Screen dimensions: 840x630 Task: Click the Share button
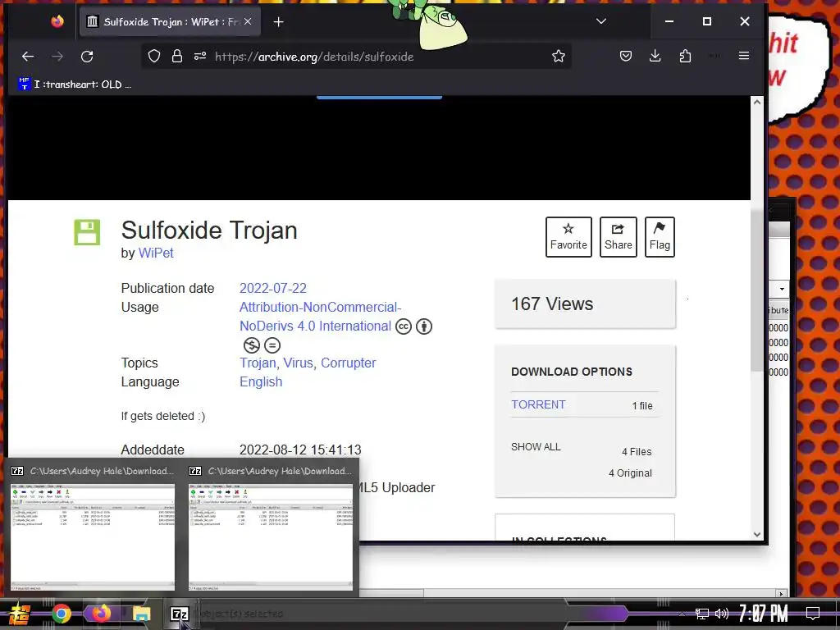(619, 237)
